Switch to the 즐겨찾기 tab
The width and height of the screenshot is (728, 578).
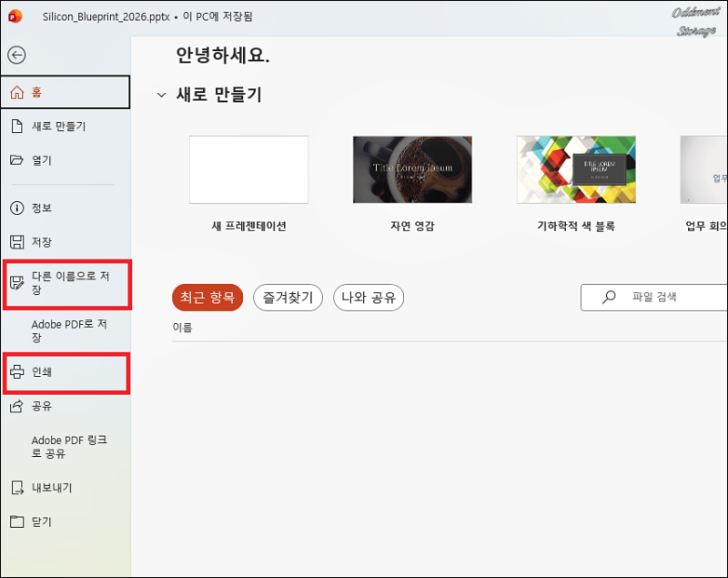[x=288, y=298]
